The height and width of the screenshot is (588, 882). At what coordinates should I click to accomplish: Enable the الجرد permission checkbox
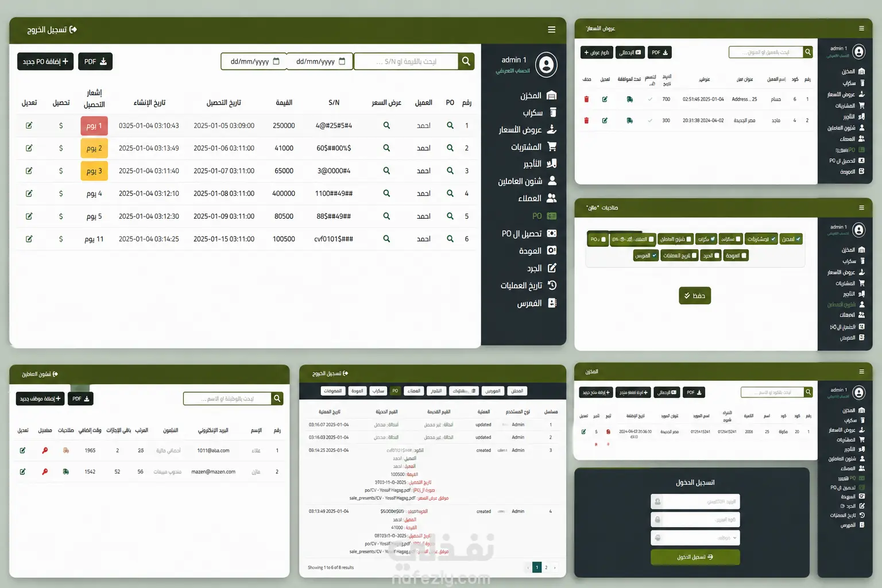(x=717, y=256)
